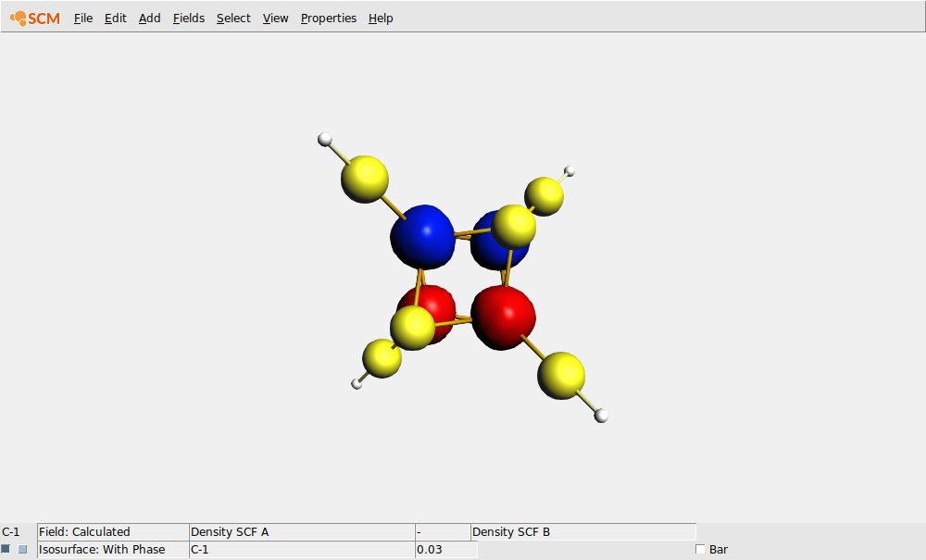Change the subtraction operator selector

(x=443, y=531)
